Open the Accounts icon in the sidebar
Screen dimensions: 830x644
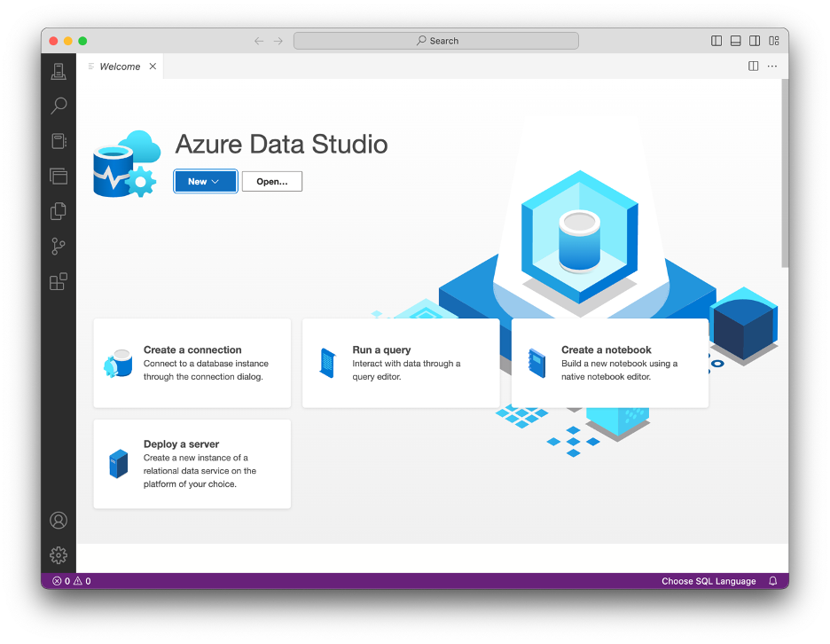click(x=59, y=521)
